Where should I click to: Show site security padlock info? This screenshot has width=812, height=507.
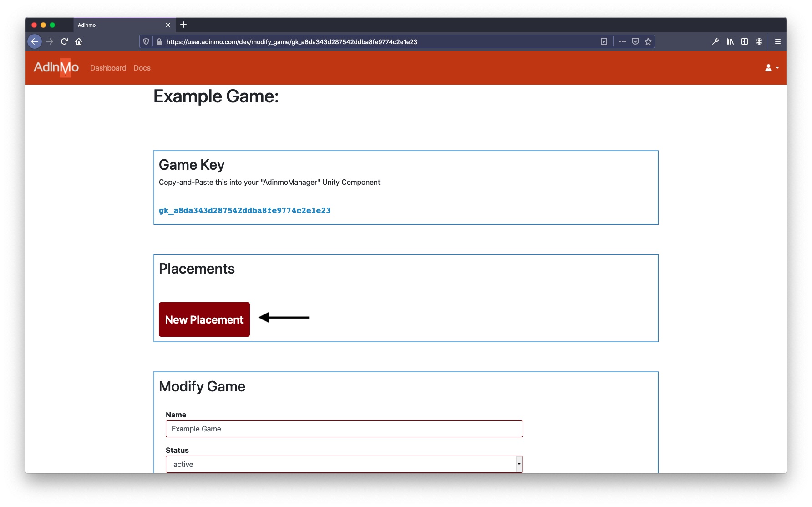coord(159,41)
